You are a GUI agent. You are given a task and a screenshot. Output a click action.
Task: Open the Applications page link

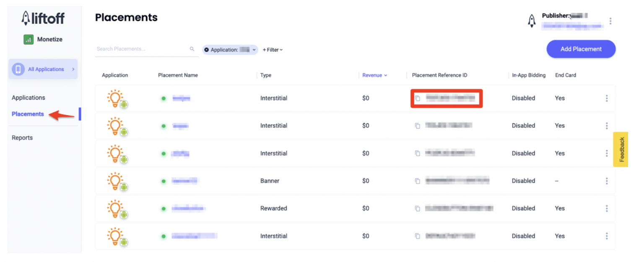coord(28,98)
